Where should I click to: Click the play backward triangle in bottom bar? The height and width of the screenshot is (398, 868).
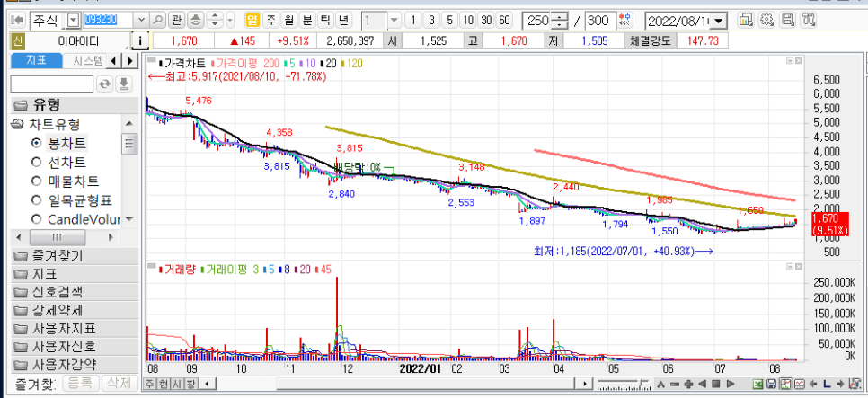point(702,384)
